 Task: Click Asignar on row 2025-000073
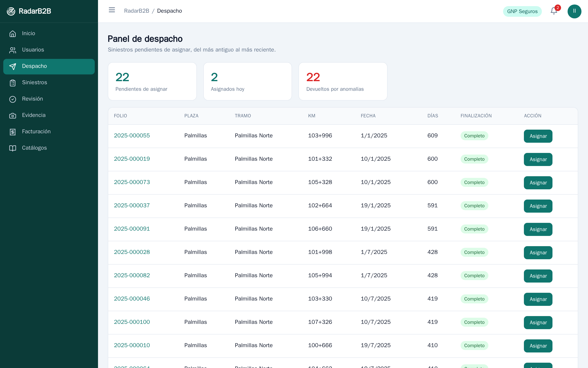[x=538, y=183]
